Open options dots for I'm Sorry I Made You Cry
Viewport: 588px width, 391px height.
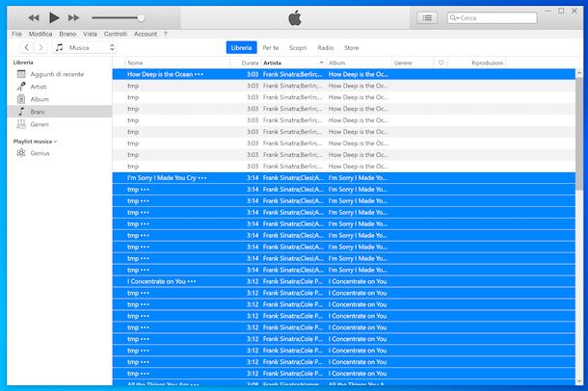202,178
